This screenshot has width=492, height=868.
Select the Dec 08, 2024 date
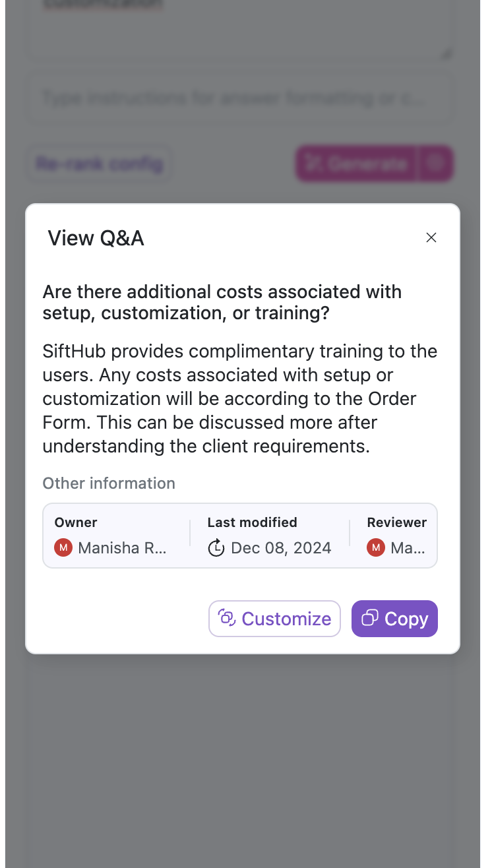click(281, 547)
